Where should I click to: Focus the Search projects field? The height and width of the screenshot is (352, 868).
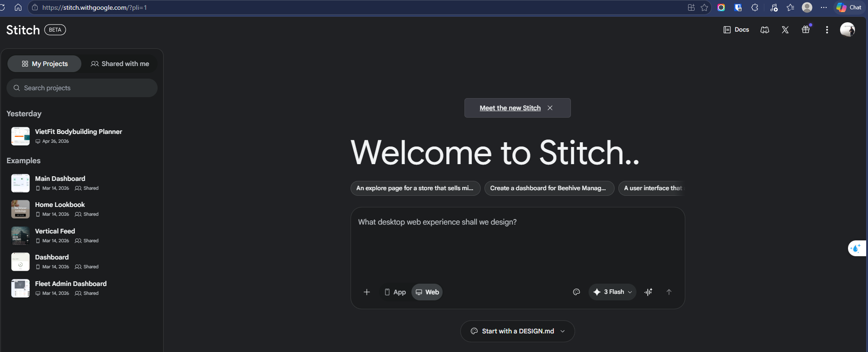(82, 88)
